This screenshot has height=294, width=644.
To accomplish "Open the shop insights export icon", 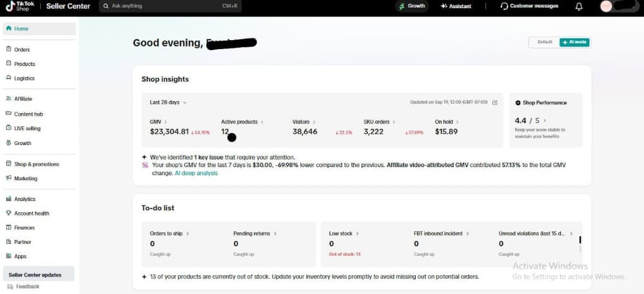I will tap(494, 102).
